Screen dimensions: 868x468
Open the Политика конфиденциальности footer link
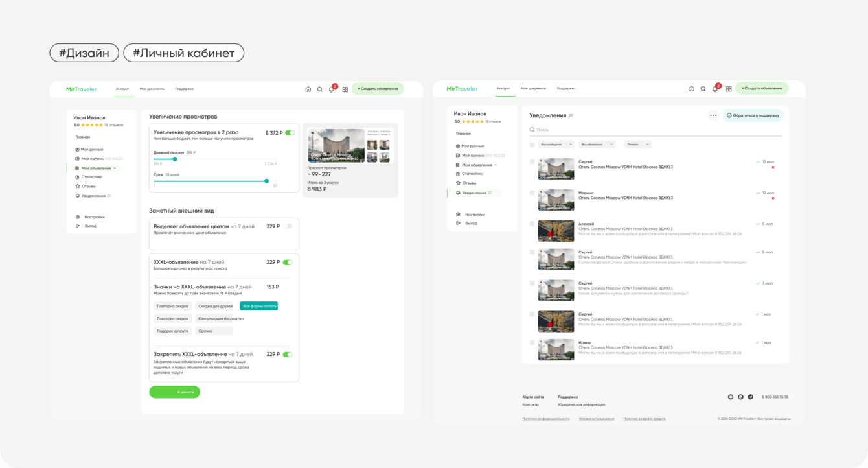pos(546,419)
